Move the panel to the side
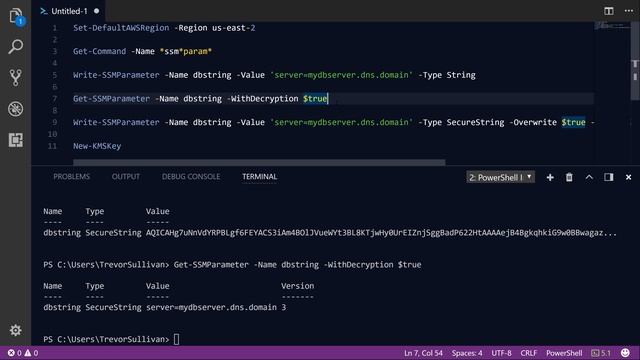The width and height of the screenshot is (640, 360). 609,177
